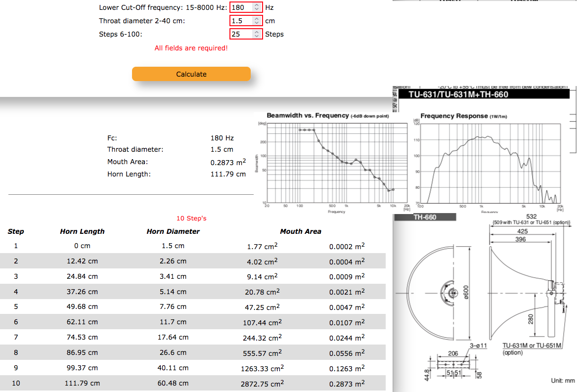
Task: Click the 'Throat diameter 2-40 cm' label
Action: 142,21
